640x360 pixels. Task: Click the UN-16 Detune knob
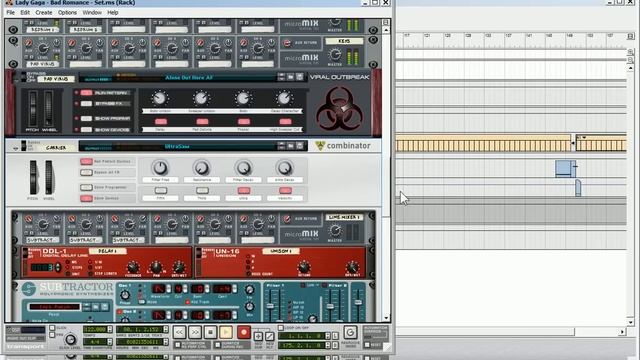[304, 267]
